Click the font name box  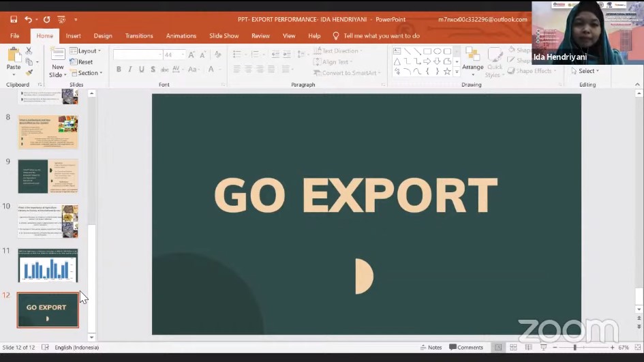pyautogui.click(x=138, y=55)
